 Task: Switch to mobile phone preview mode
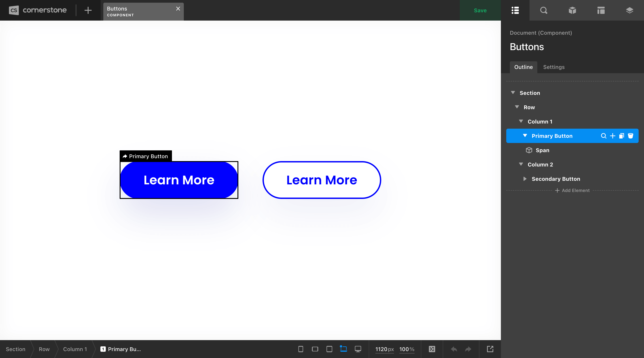pyautogui.click(x=301, y=349)
